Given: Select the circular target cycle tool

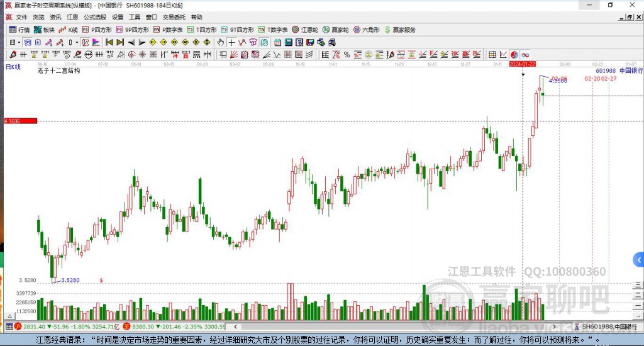Looking at the screenshot, I should (x=131, y=55).
